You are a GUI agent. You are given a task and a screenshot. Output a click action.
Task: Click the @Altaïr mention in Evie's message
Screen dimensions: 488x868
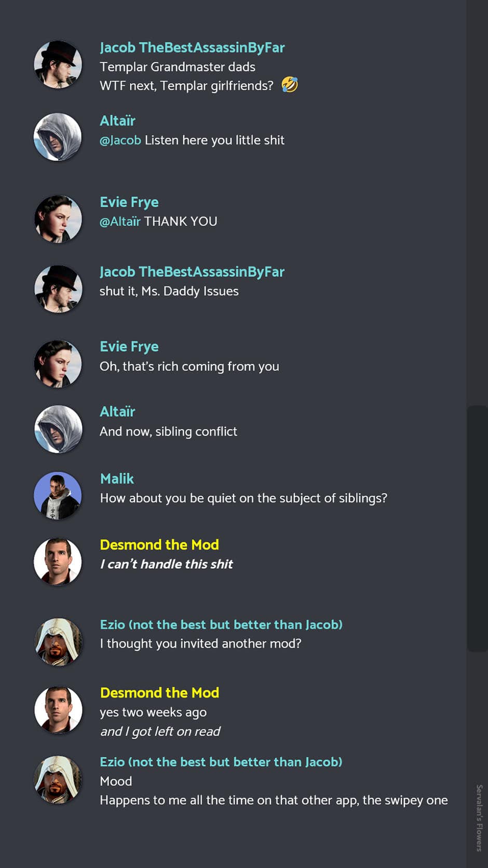[120, 221]
